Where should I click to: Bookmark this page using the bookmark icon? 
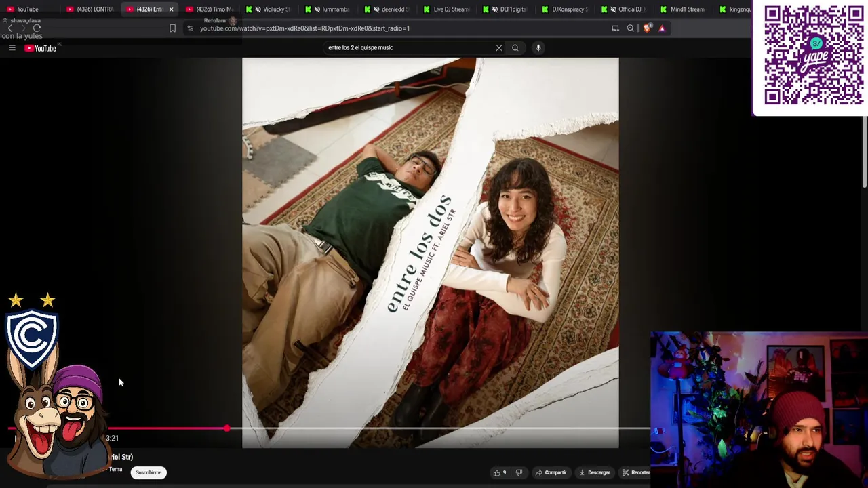click(172, 28)
